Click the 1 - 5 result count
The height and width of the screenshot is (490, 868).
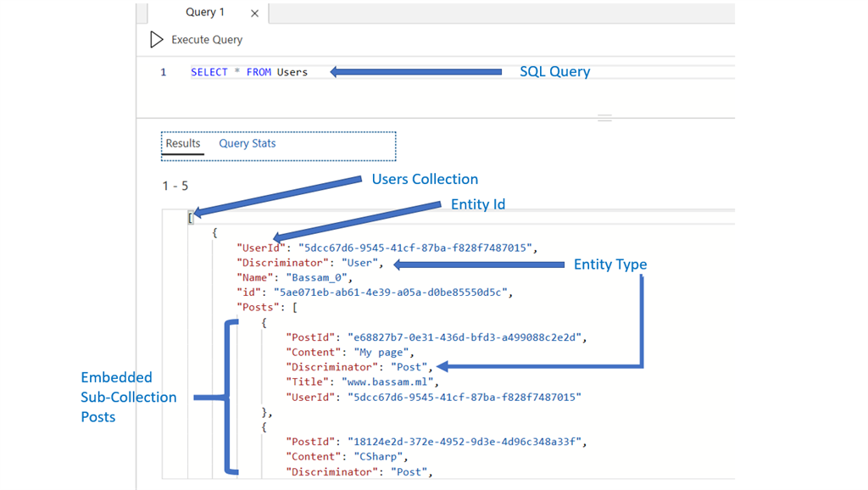[x=175, y=186]
